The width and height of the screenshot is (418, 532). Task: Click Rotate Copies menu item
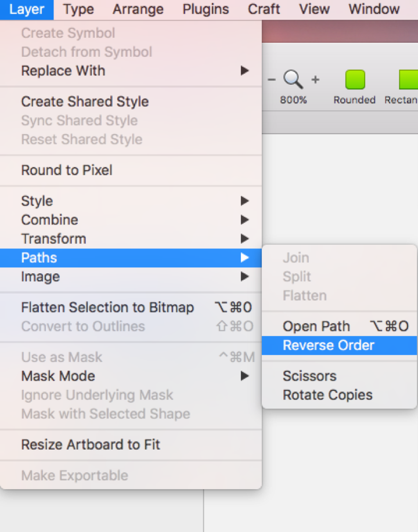tap(327, 395)
